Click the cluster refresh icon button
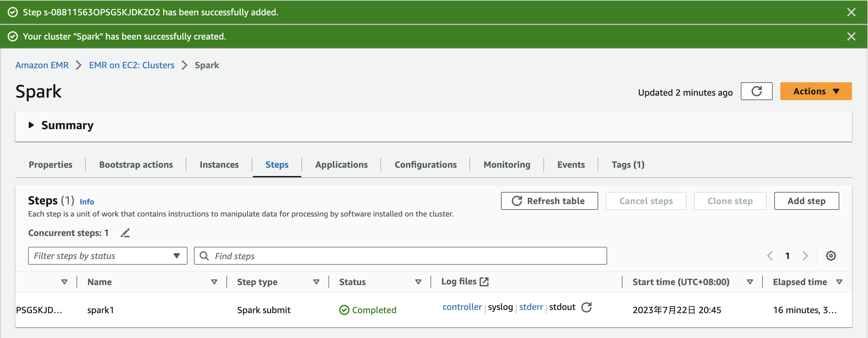868x338 pixels. 756,91
